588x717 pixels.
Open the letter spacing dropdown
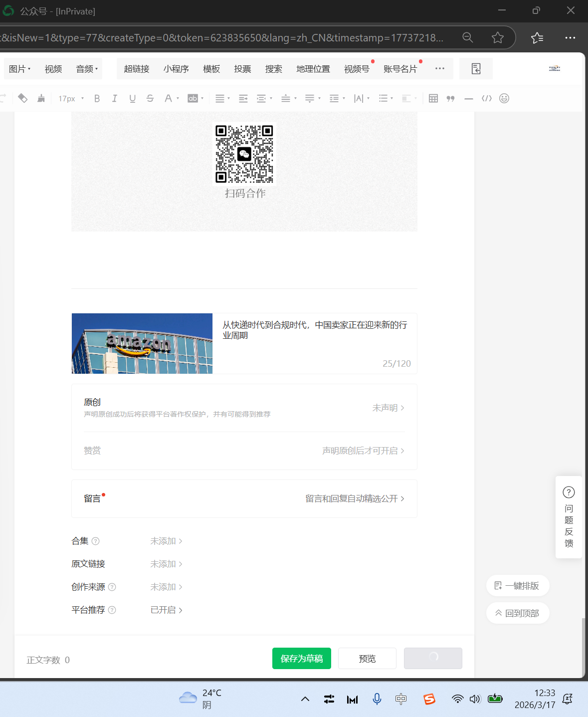[x=362, y=98]
